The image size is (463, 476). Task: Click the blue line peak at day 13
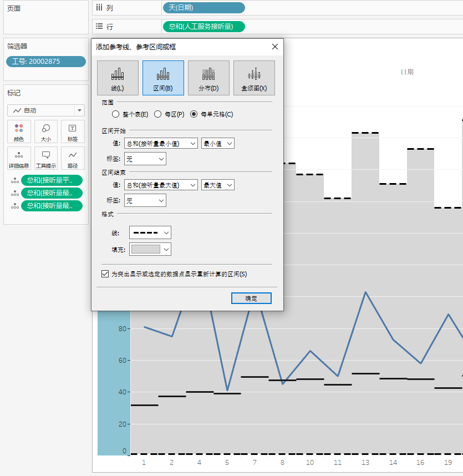tap(365, 292)
